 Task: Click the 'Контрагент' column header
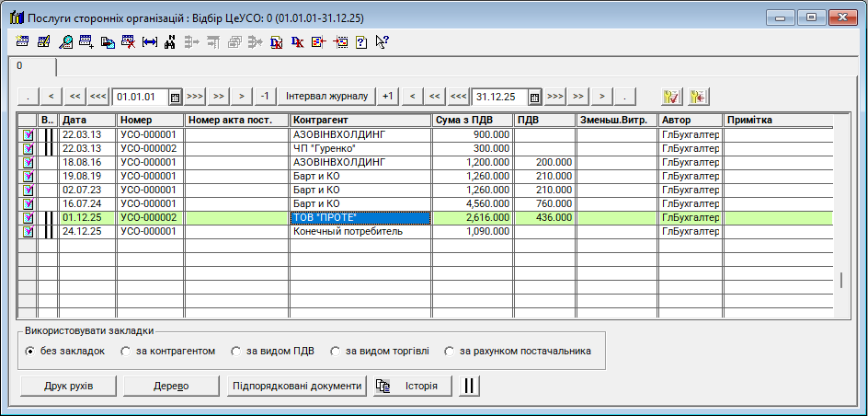[x=360, y=120]
